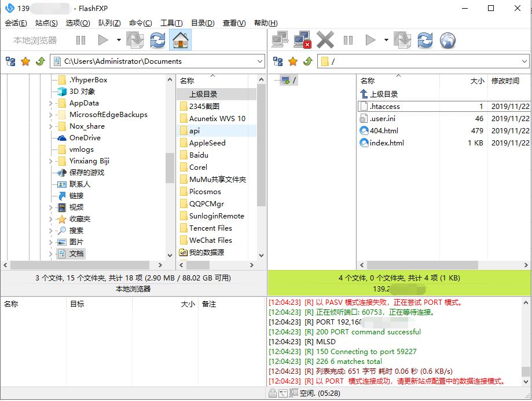Expand the AppData tree node
The width and height of the screenshot is (532, 401).
point(50,103)
